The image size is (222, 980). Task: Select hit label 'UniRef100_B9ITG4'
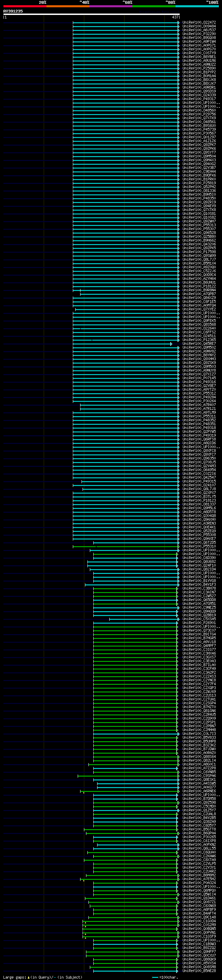pyautogui.click(x=199, y=634)
